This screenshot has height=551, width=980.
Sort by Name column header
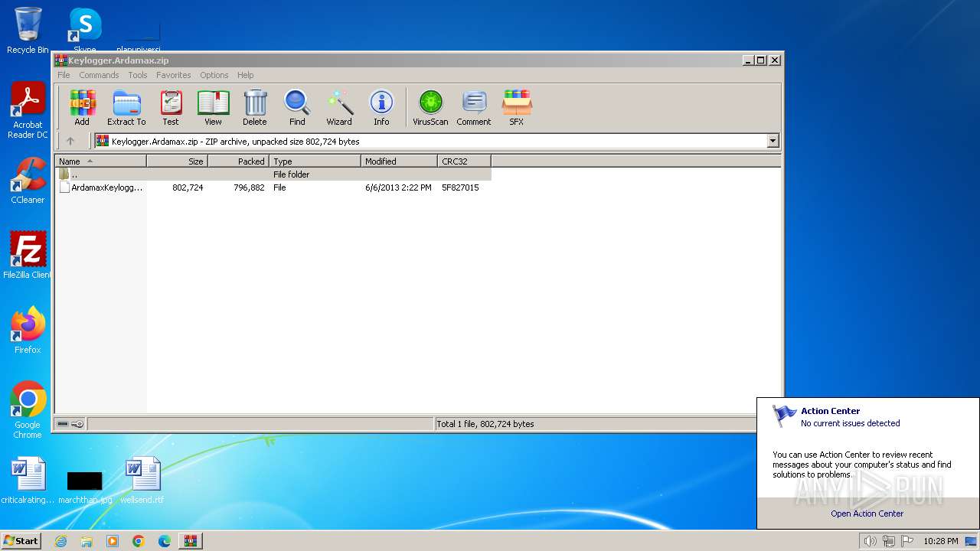click(x=100, y=161)
